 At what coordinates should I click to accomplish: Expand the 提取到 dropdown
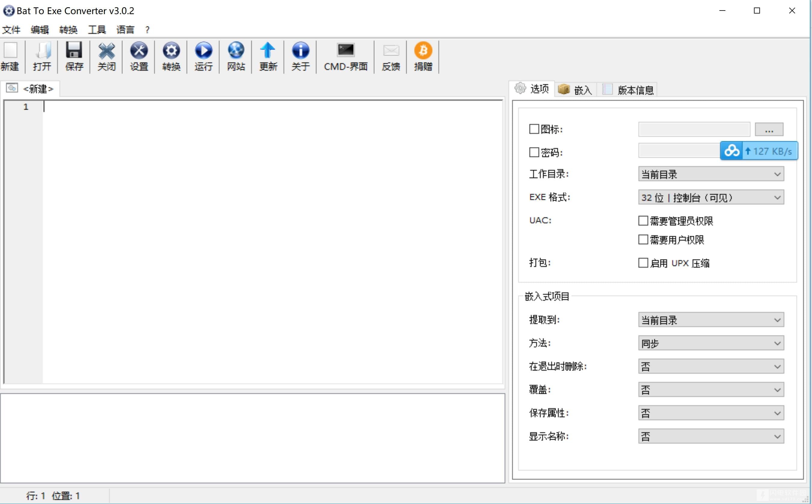[x=711, y=320]
